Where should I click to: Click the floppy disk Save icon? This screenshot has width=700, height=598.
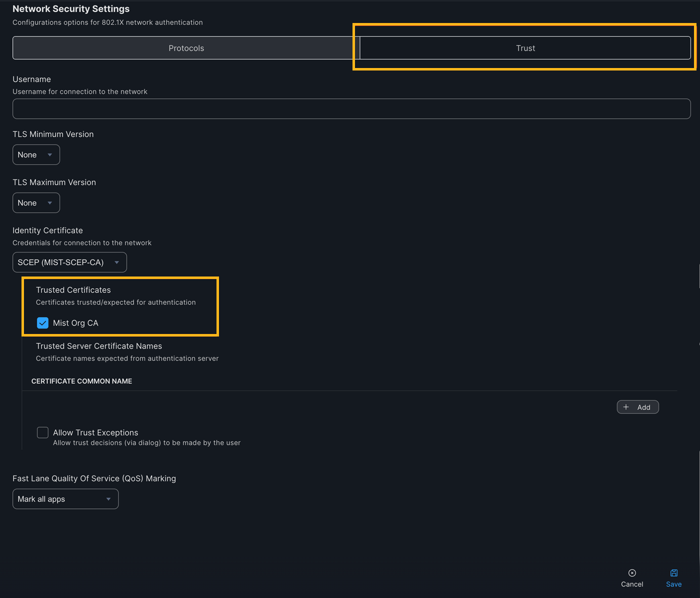pos(674,573)
